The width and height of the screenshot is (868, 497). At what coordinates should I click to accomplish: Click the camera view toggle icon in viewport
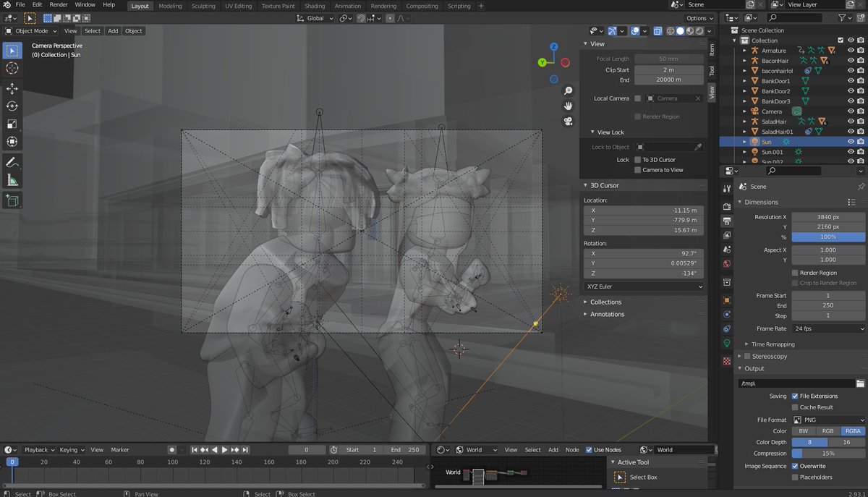pyautogui.click(x=569, y=121)
